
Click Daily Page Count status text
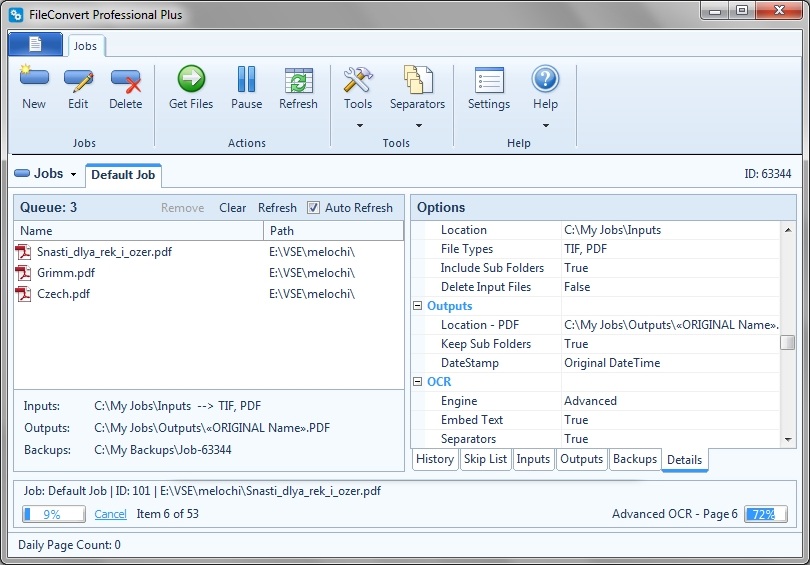coord(69,545)
